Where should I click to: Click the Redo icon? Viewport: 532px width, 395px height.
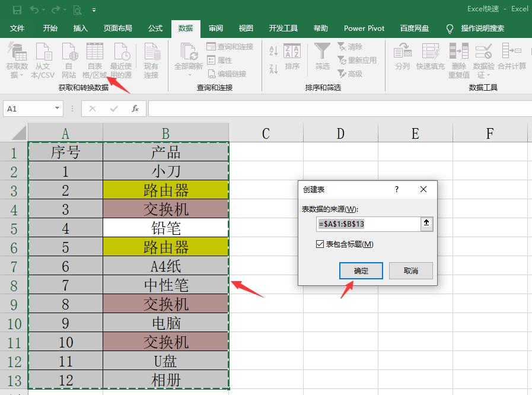(56, 10)
